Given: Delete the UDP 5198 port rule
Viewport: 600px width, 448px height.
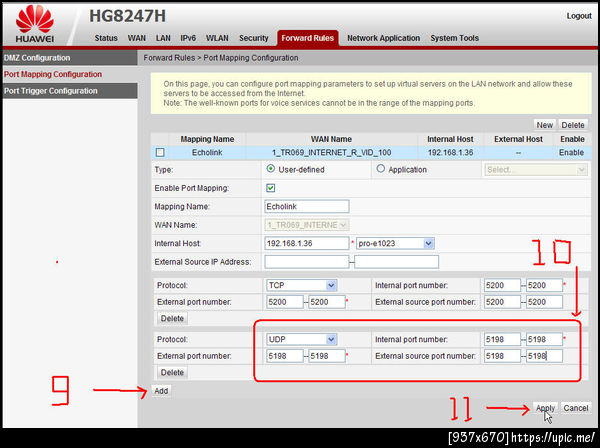Looking at the screenshot, I should 172,372.
